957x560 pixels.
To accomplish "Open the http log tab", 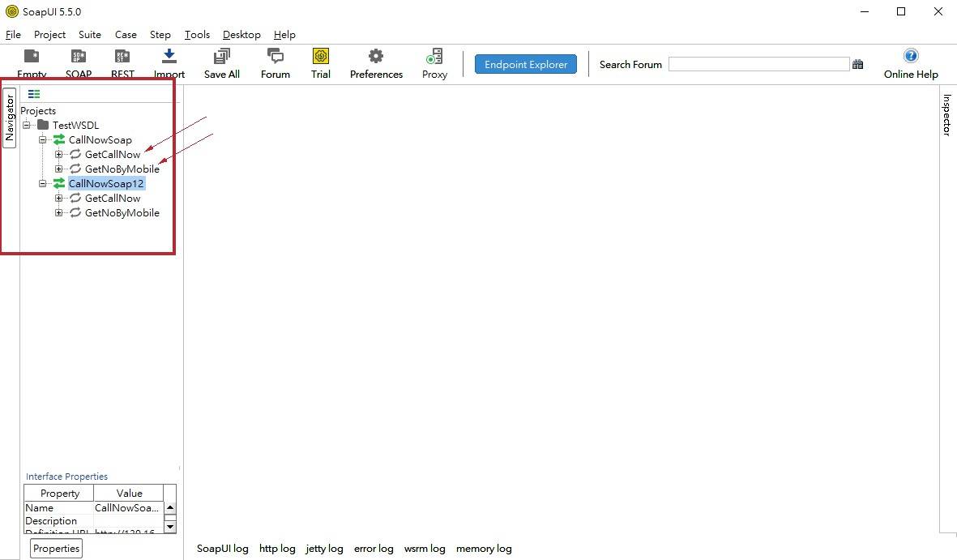I will pyautogui.click(x=277, y=549).
